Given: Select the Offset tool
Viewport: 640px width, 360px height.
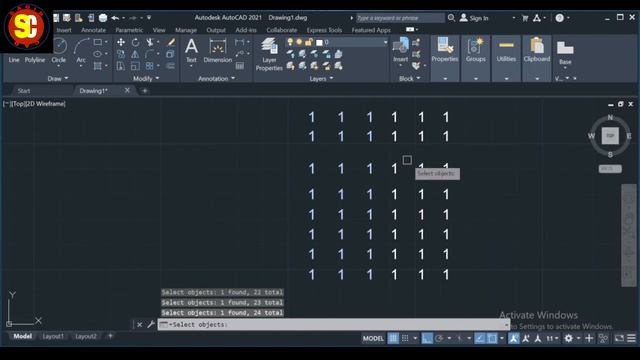Looking at the screenshot, I should click(x=170, y=66).
